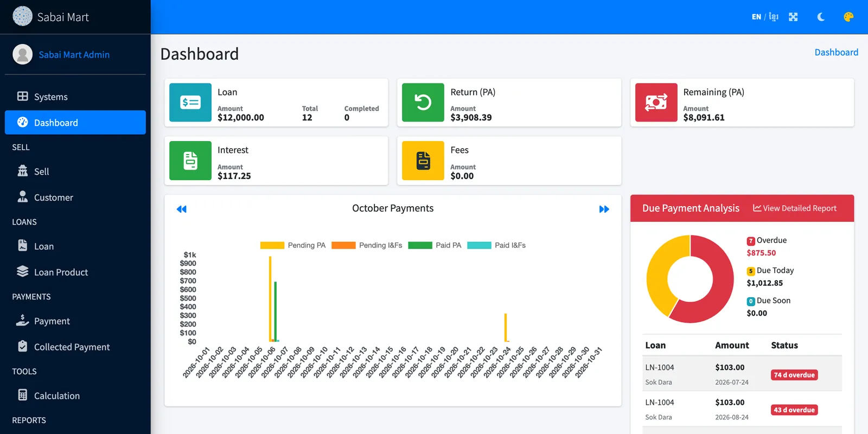Click the admin user avatar
This screenshot has width=868, height=434.
tap(22, 54)
